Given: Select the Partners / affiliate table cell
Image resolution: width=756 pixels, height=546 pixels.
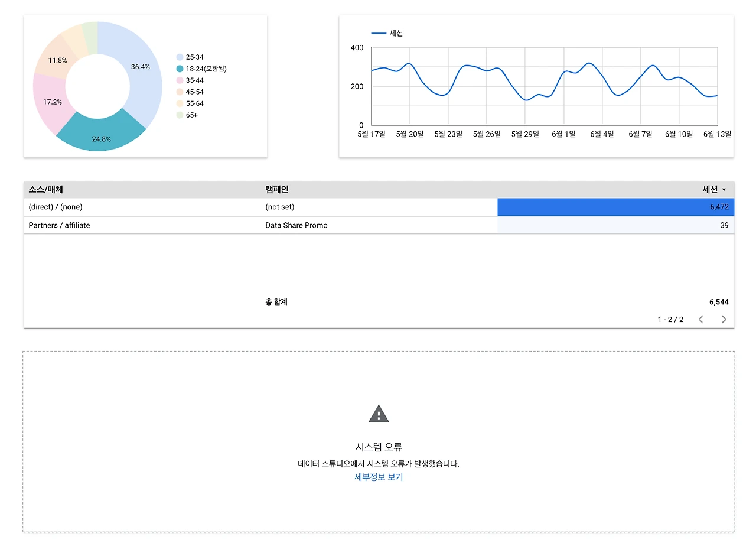Looking at the screenshot, I should coord(59,225).
